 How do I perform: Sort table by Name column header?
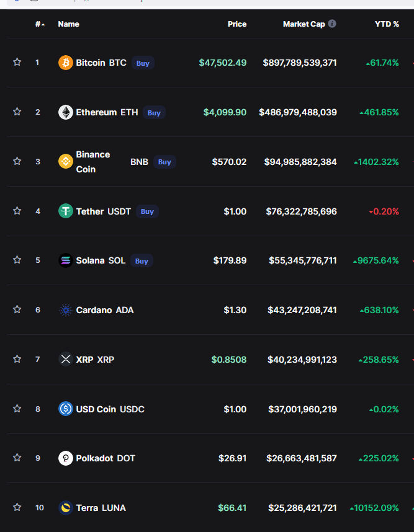click(69, 24)
